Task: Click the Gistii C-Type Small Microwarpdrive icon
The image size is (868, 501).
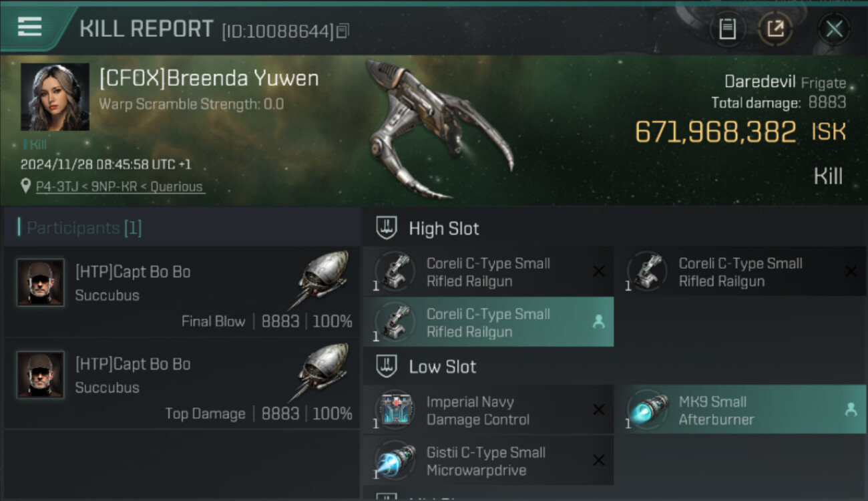Action: [395, 460]
